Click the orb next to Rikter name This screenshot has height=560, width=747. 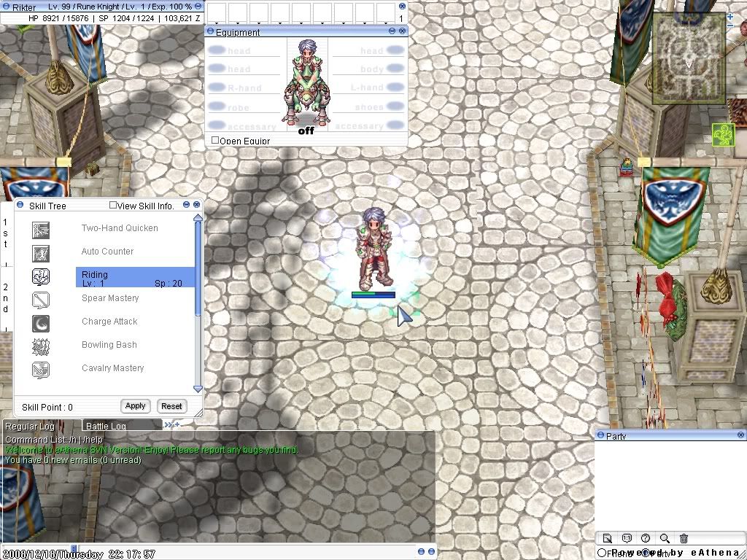pos(6,7)
